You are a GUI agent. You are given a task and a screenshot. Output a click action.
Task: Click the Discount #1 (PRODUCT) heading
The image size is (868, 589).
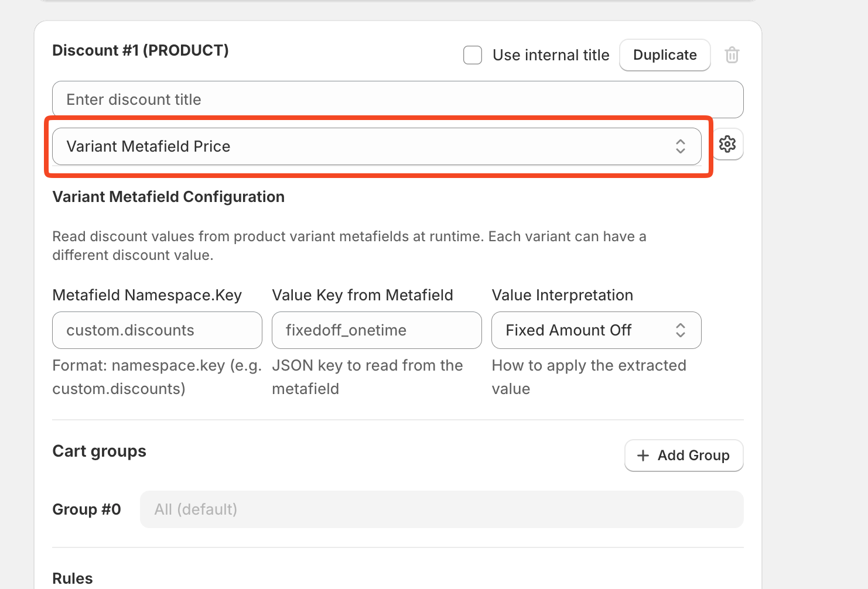click(x=141, y=50)
